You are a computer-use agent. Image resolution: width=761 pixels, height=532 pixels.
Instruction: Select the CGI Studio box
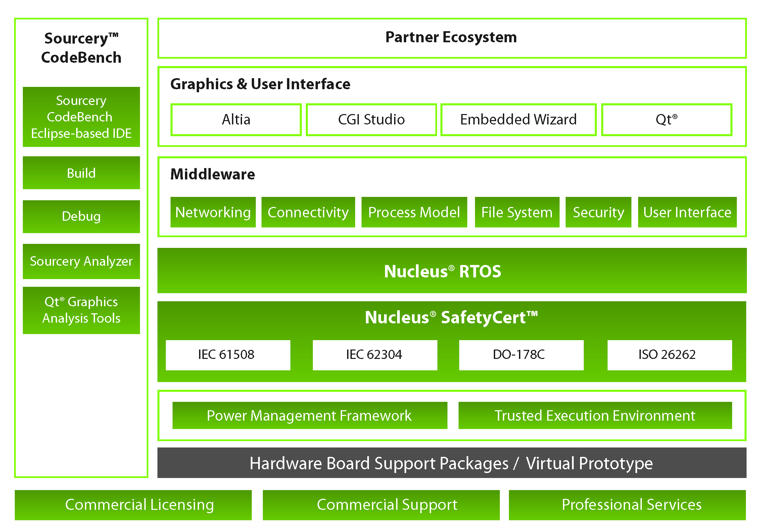pyautogui.click(x=371, y=120)
